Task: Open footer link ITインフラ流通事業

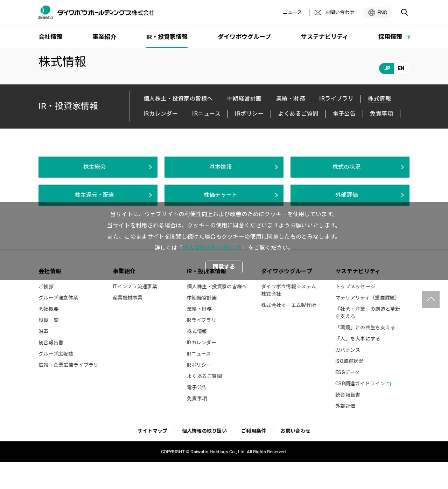Action: tap(135, 287)
